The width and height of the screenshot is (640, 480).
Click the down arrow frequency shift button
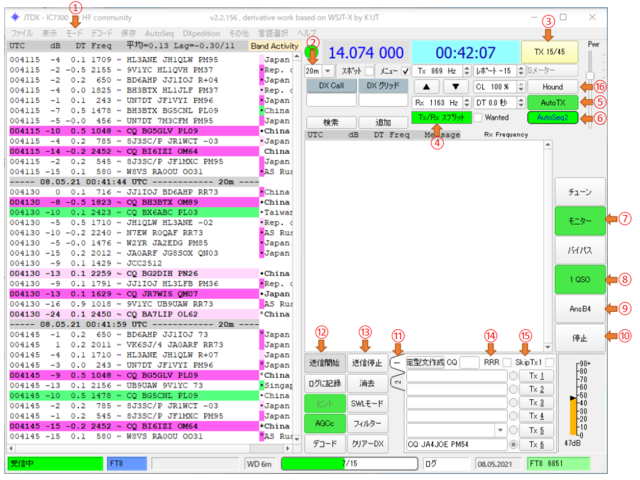click(456, 87)
